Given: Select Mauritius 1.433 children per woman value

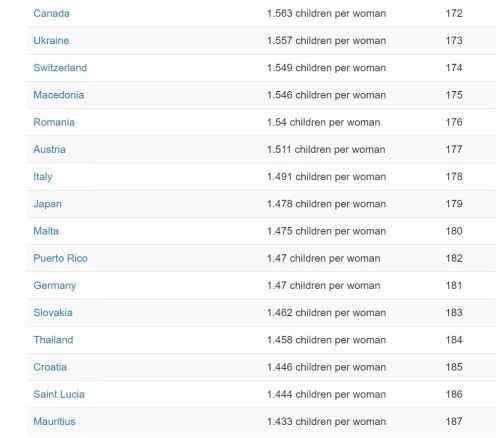Looking at the screenshot, I should (327, 422).
